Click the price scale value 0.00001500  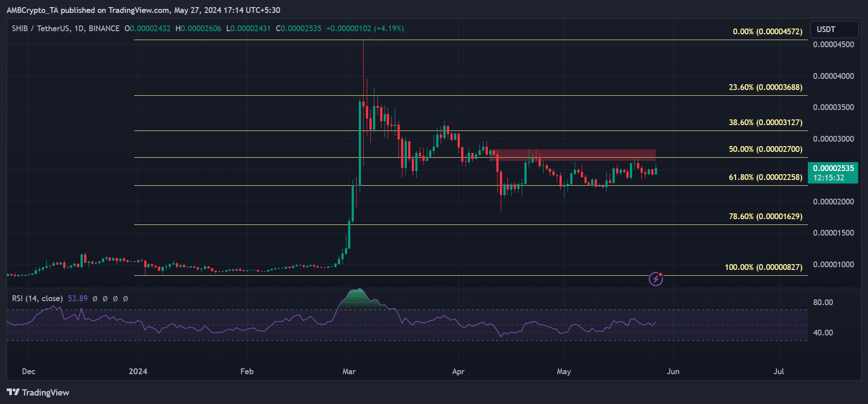(x=833, y=233)
